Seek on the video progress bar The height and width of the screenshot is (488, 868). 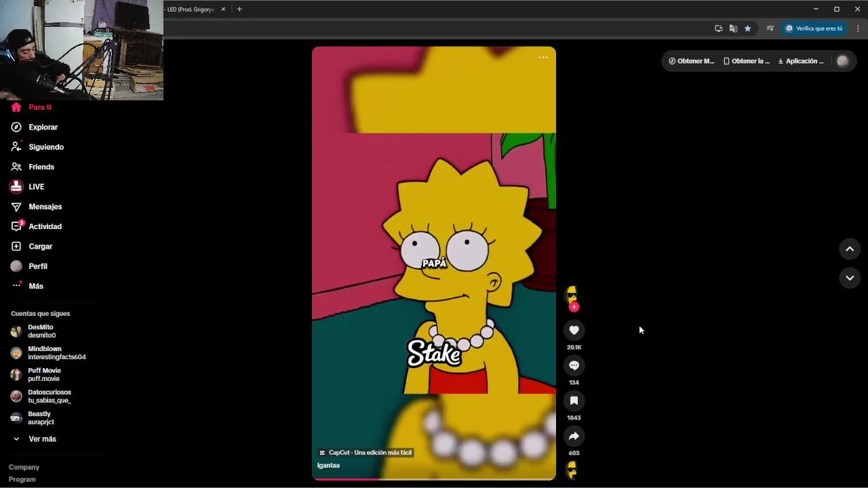434,479
